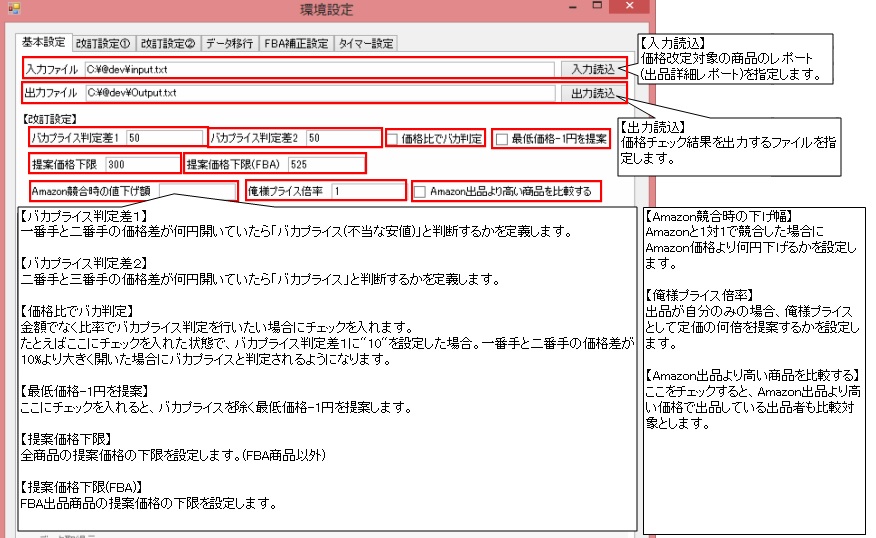Close the 環境設定 window
The image size is (876, 538).
click(629, 8)
